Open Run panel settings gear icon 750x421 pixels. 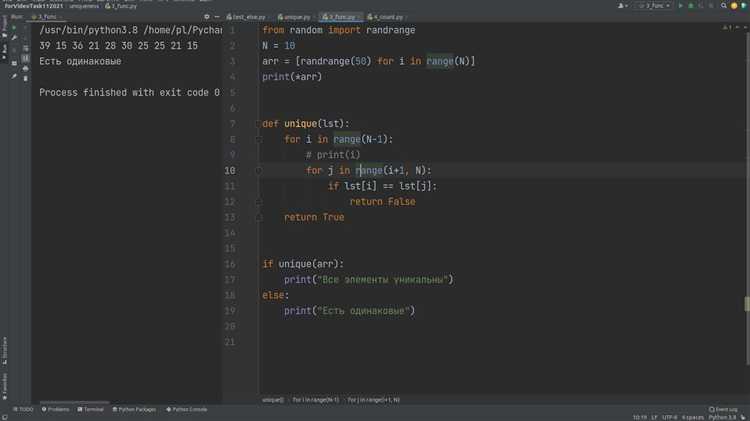[206, 18]
